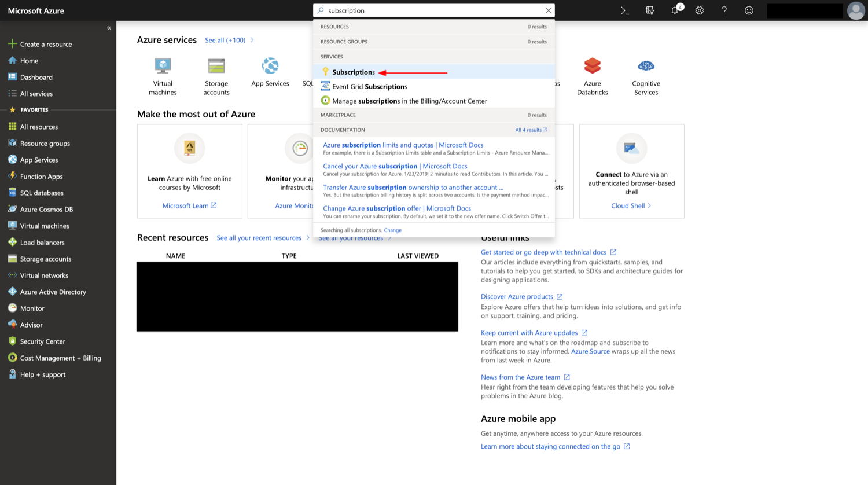Open the Cloud Shell card link

coord(631,205)
